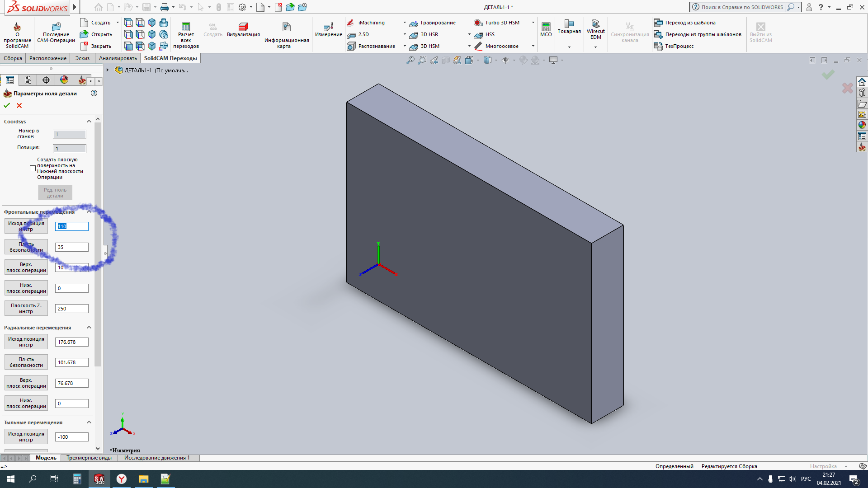Collapse the Coordsys section

point(89,122)
